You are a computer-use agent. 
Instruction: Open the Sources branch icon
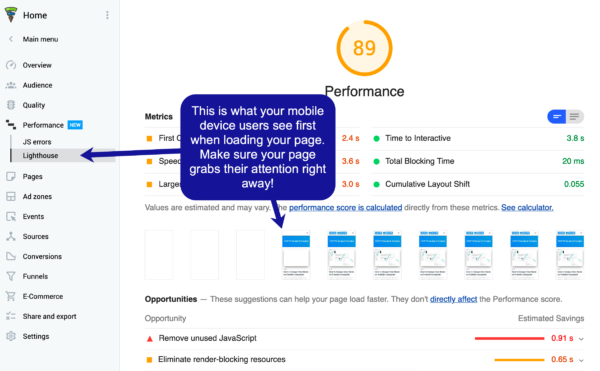tap(11, 236)
